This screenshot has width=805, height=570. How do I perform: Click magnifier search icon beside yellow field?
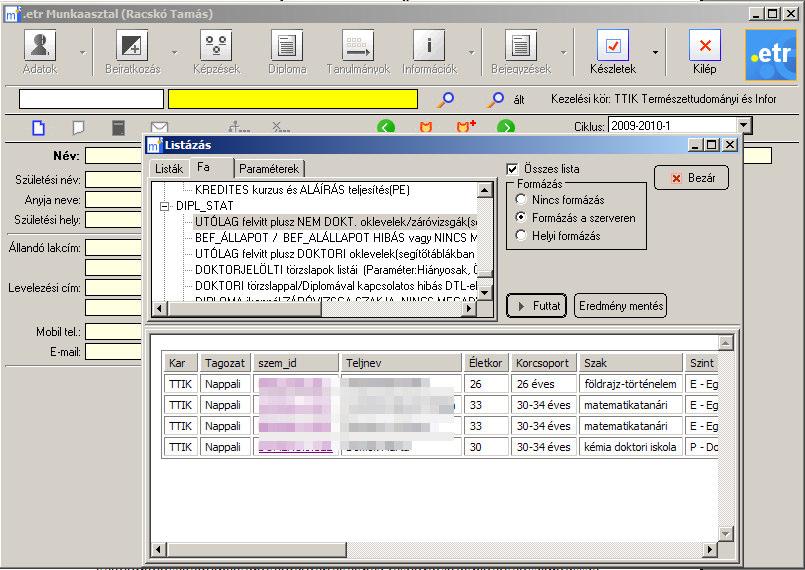446,99
